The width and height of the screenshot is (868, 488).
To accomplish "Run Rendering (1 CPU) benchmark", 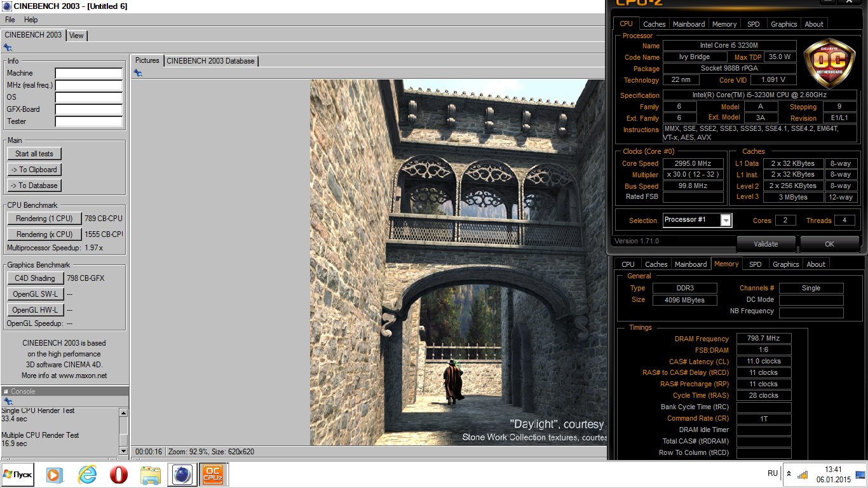I will pos(44,219).
